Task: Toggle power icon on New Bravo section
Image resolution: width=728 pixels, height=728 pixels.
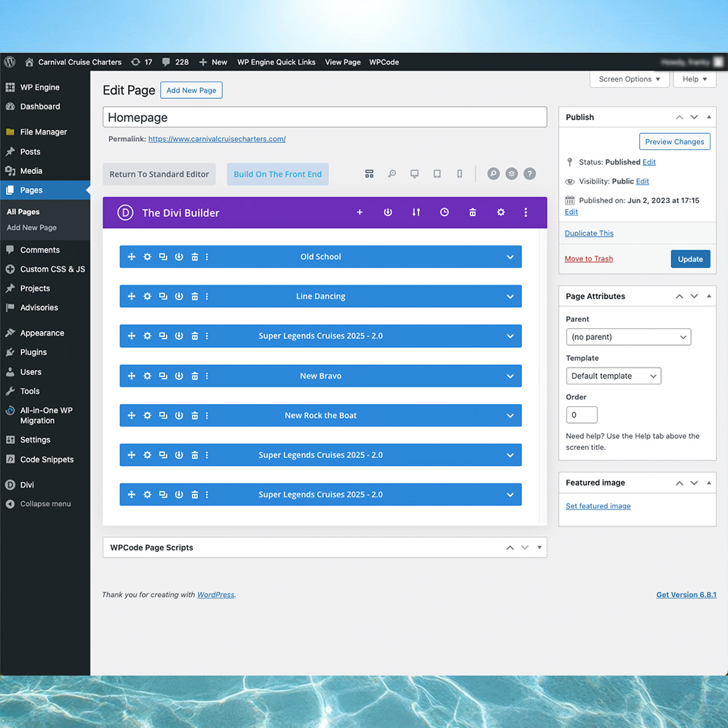Action: [x=179, y=376]
